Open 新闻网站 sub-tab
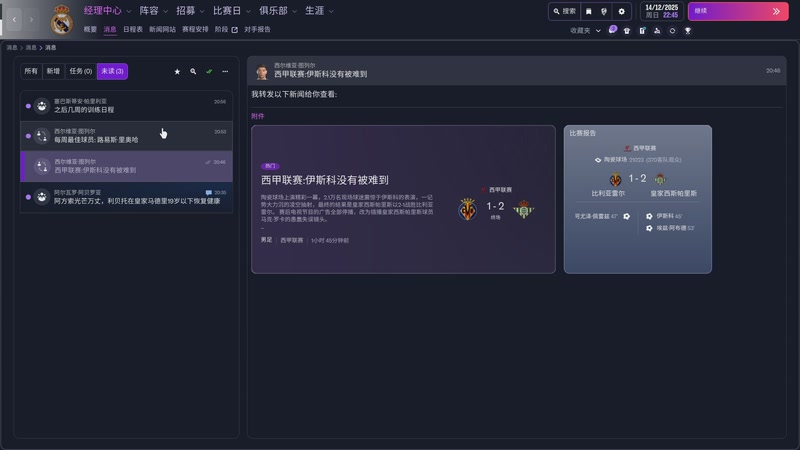 [x=162, y=30]
